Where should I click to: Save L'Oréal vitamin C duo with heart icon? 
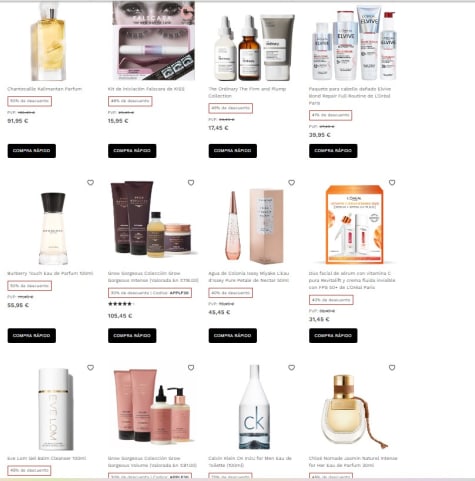(x=392, y=183)
